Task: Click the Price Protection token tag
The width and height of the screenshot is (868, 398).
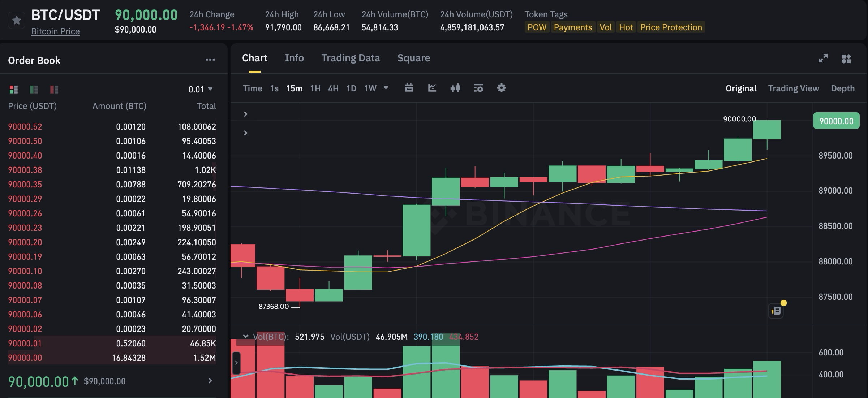Action: 671,27
